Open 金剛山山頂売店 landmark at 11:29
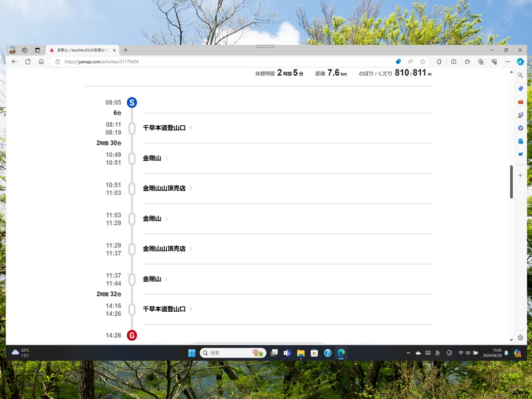The height and width of the screenshot is (399, 532). click(x=164, y=249)
